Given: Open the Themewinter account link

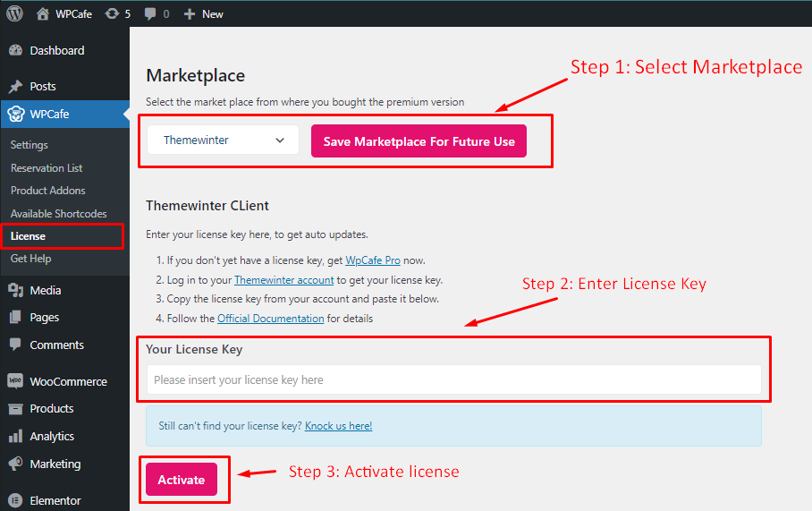Looking at the screenshot, I should click(283, 280).
